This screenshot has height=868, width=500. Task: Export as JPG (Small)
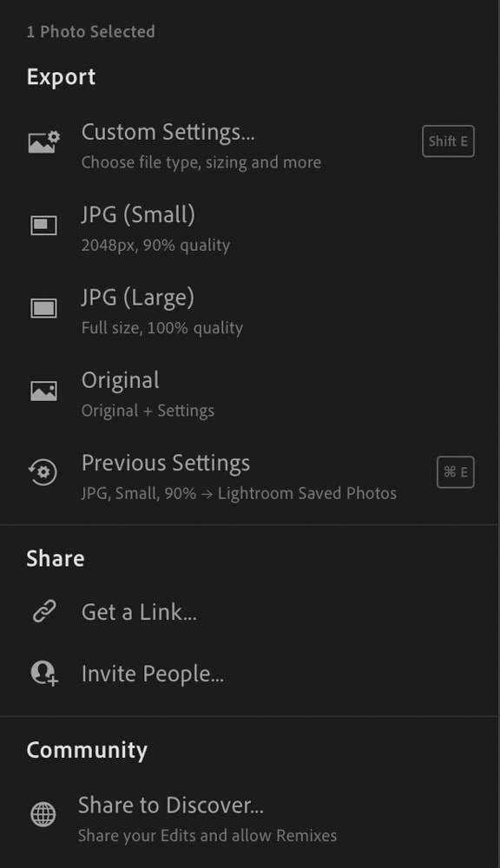click(250, 228)
